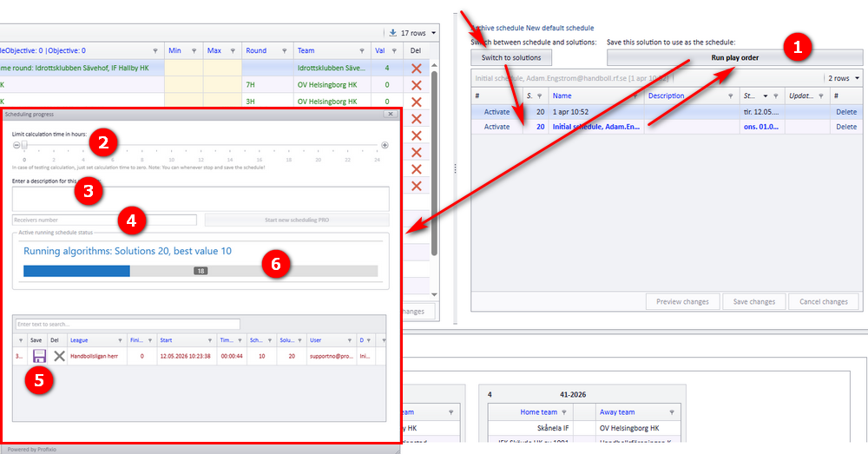Click the minus icon at the slider's start
The height and width of the screenshot is (454, 868).
pos(16,145)
